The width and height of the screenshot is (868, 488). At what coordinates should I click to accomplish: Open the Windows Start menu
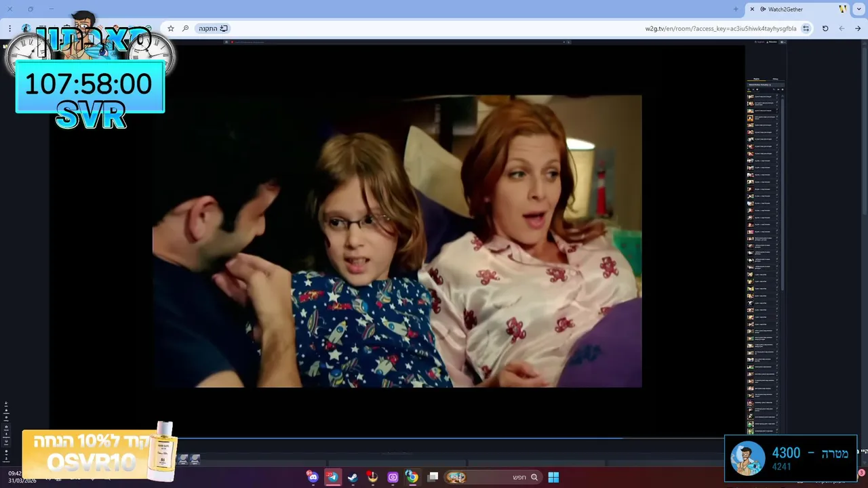point(553,477)
